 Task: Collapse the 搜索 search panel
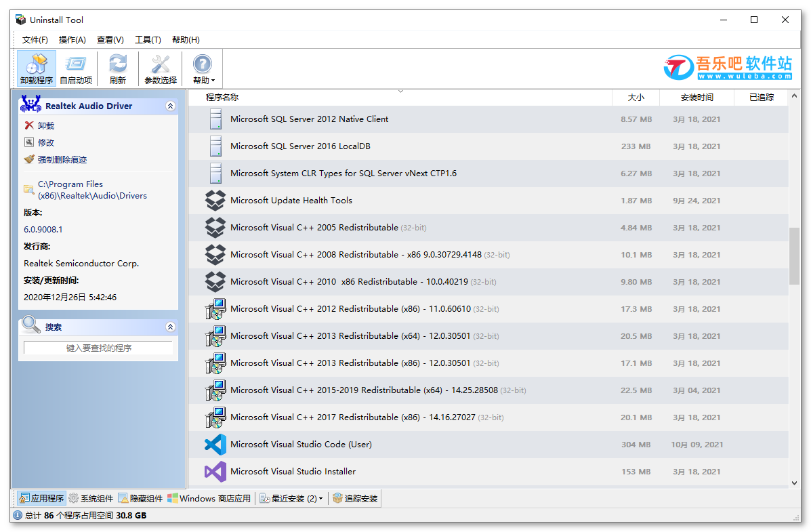tap(170, 327)
